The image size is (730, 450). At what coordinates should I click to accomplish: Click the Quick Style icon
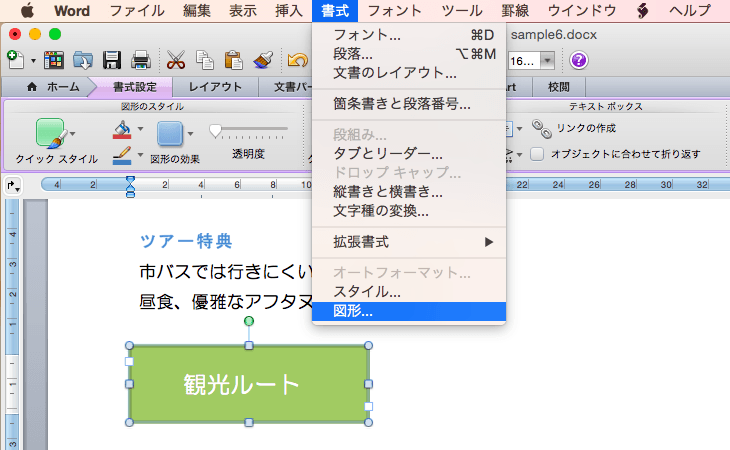[x=50, y=133]
